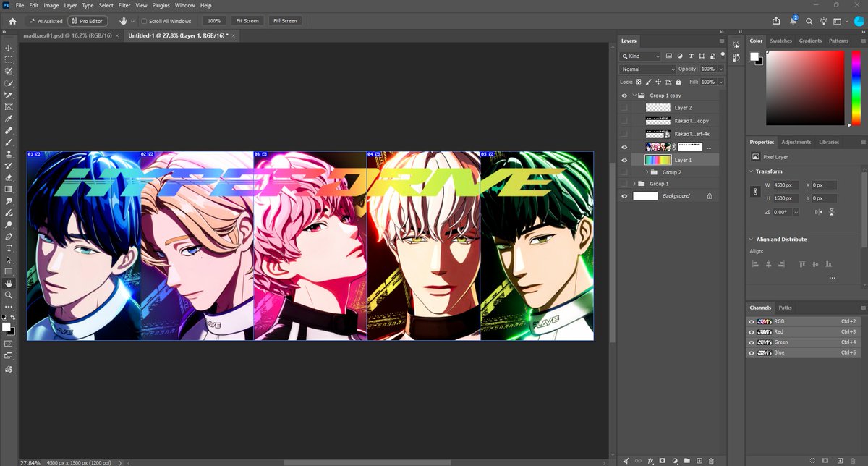Click the Color panel foreground swatch
This screenshot has height=466, width=868.
pos(754,56)
